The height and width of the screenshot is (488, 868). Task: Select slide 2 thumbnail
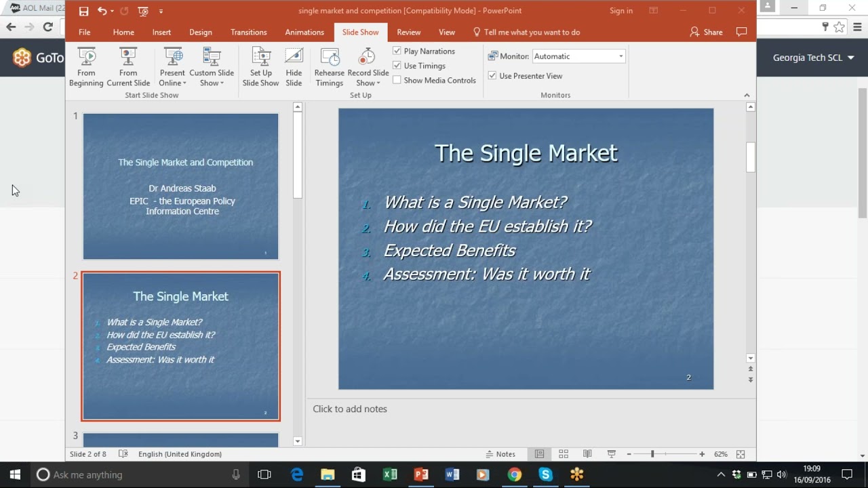click(180, 346)
